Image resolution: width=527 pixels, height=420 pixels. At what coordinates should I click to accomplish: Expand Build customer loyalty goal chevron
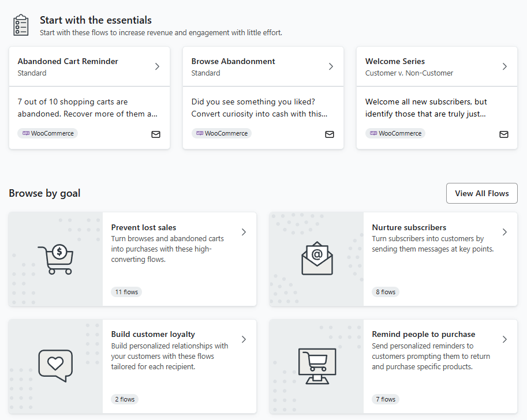pos(244,339)
